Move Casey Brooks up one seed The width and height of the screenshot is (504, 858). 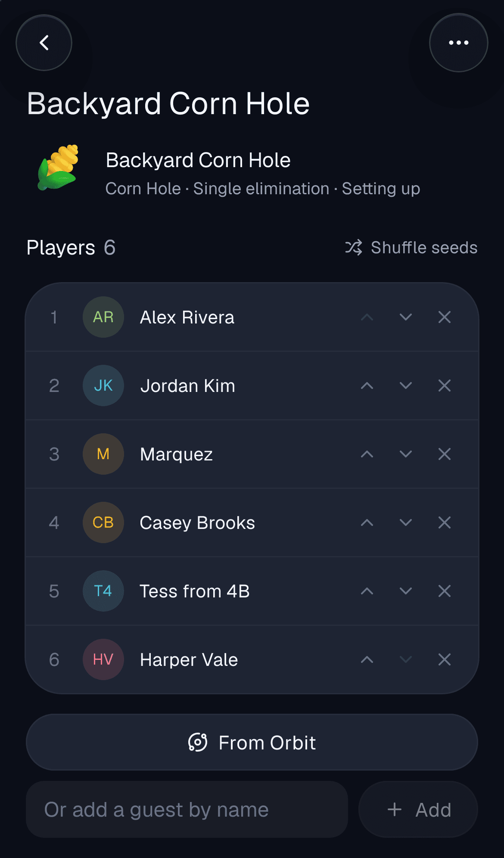pos(367,523)
